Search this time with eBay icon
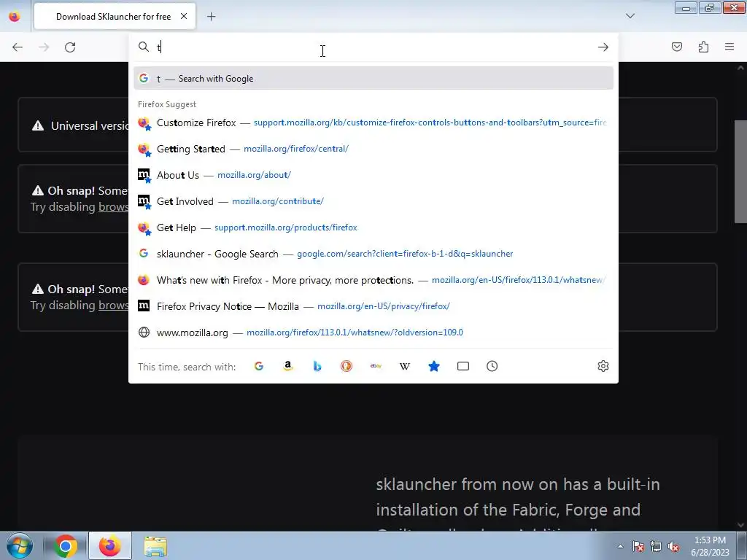 click(x=376, y=366)
